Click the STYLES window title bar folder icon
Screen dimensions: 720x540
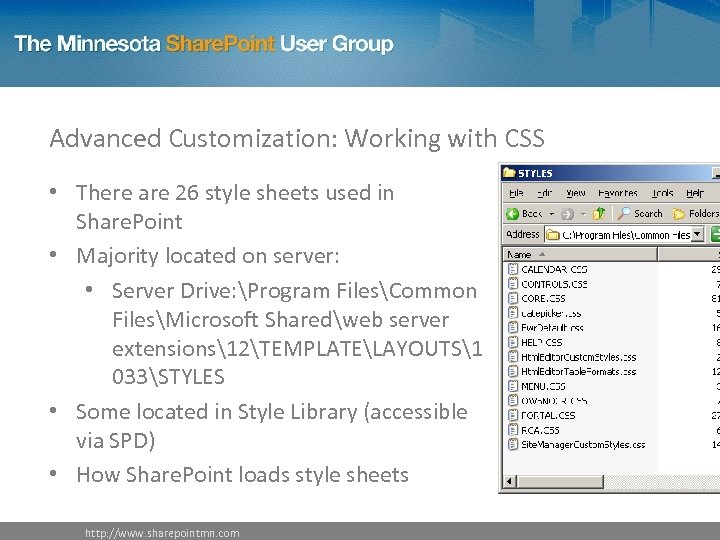509,173
